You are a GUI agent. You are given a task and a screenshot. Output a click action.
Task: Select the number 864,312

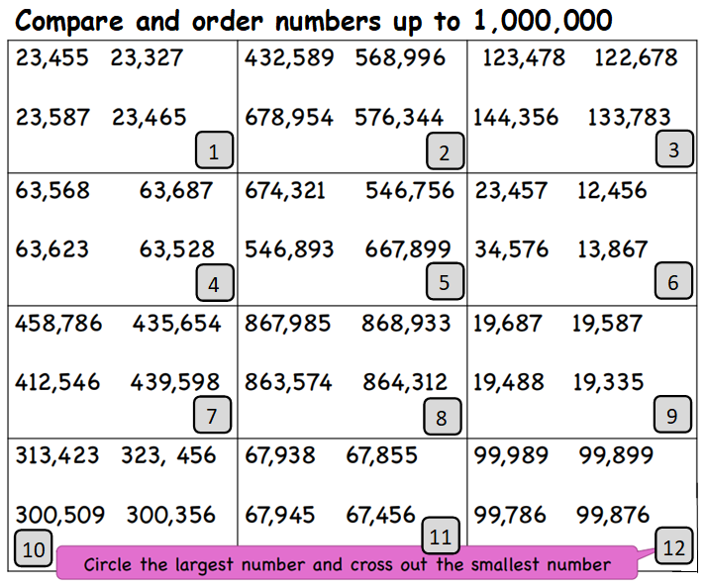coord(405,382)
